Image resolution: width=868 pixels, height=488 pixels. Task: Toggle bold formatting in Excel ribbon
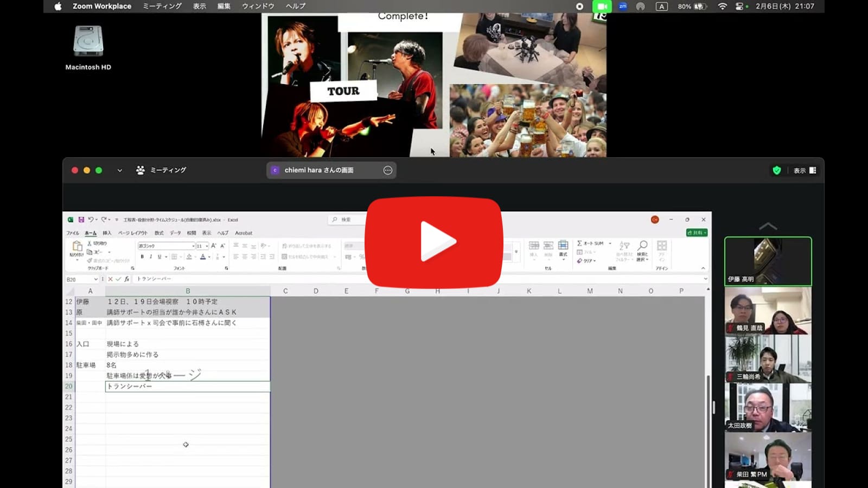(142, 257)
